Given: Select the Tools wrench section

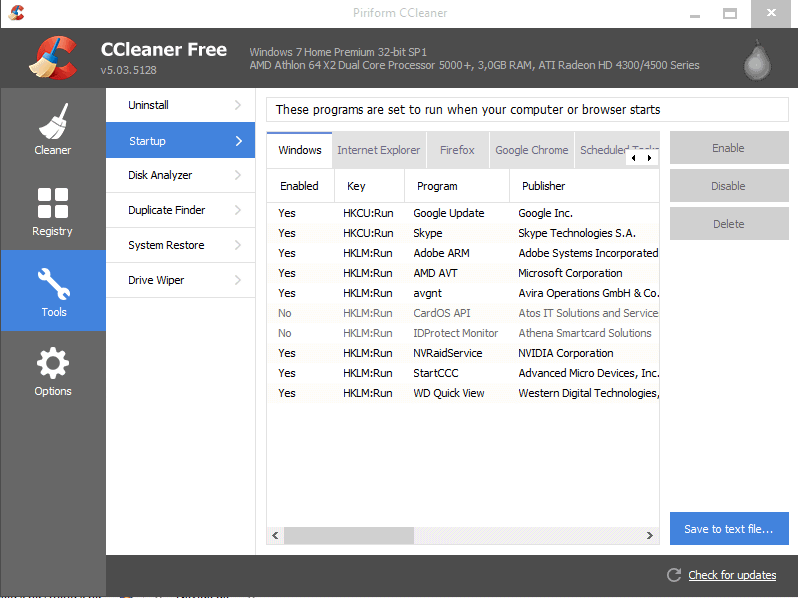Looking at the screenshot, I should coord(53,291).
